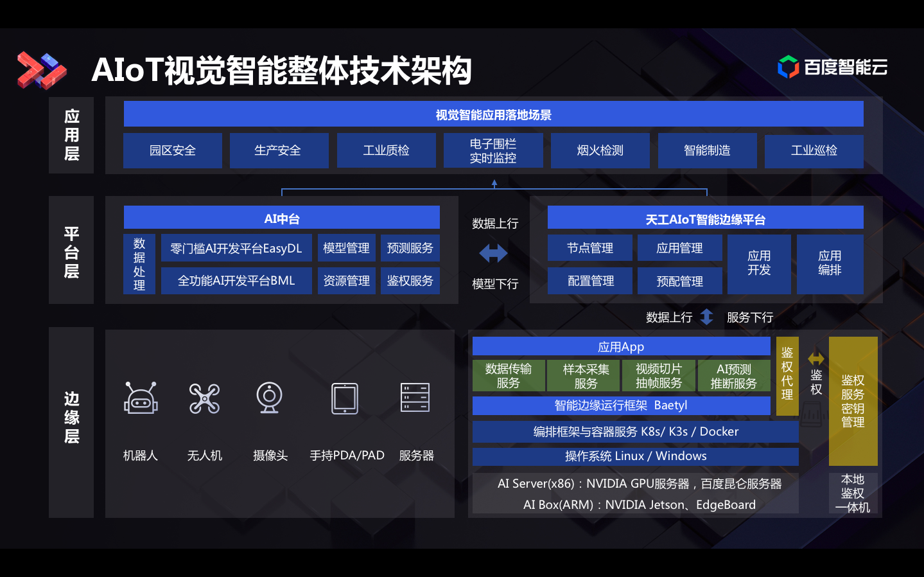Enable the 鉴权代理 auth proxy block
Image resolution: width=924 pixels, height=577 pixels.
(x=787, y=376)
